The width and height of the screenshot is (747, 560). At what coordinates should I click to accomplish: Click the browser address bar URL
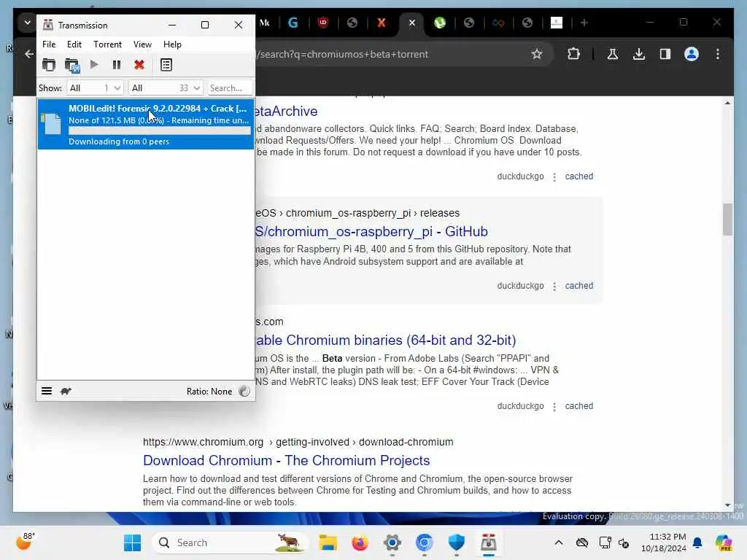(x=343, y=54)
